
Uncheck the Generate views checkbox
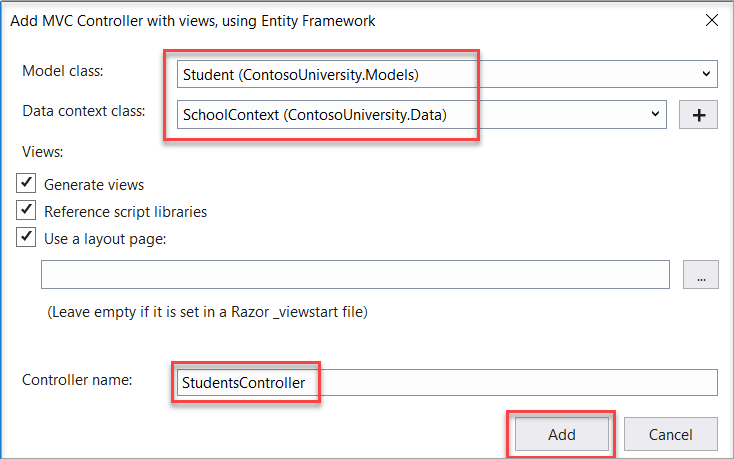pos(26,184)
